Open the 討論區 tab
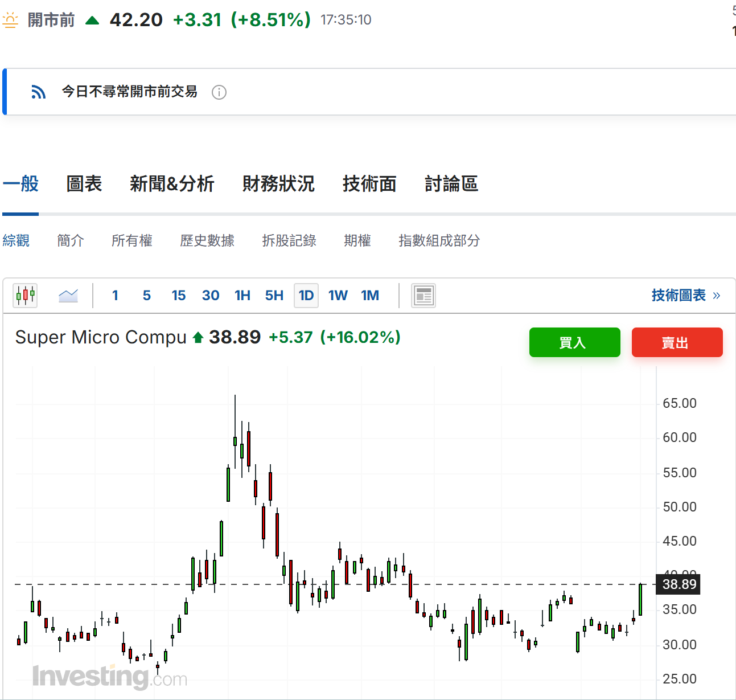Screen dimensions: 736x700 pos(451,184)
